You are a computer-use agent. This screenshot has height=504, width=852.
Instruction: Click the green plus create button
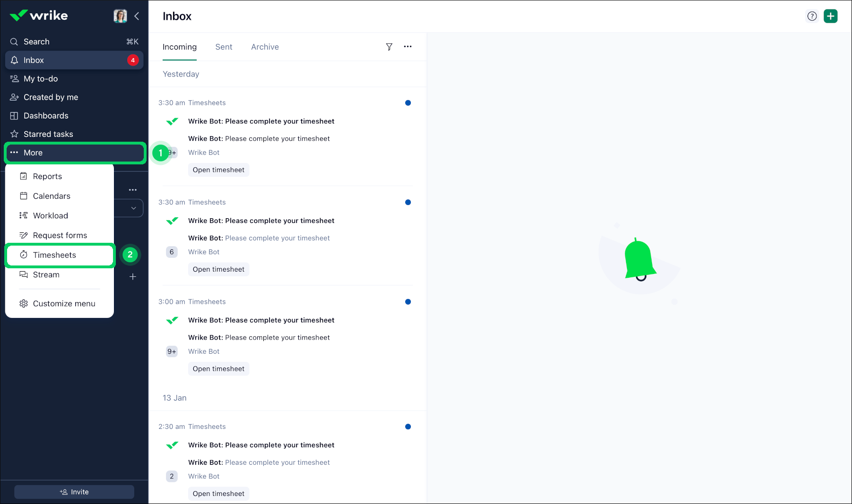pyautogui.click(x=830, y=16)
